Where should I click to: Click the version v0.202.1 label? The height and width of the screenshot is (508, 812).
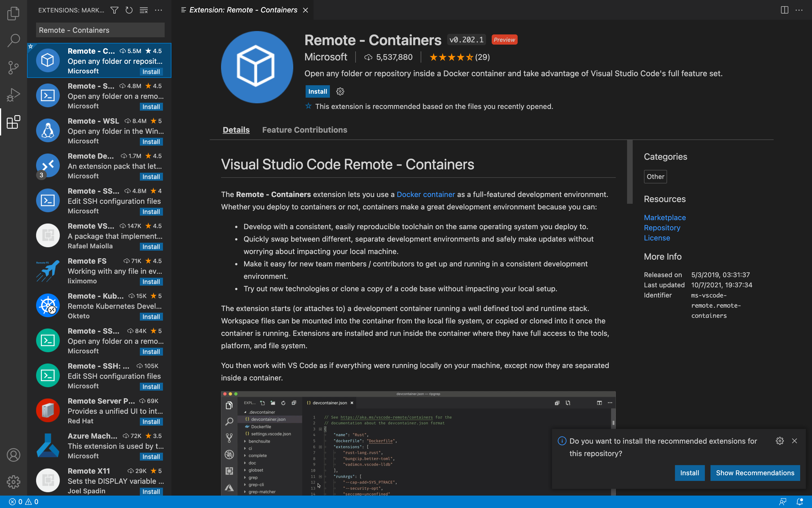point(466,40)
